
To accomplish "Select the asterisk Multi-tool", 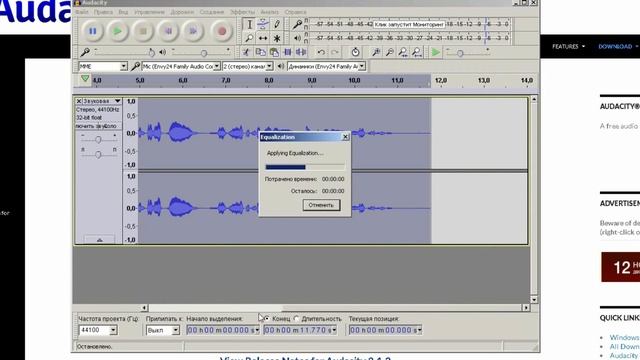I will click(x=277, y=38).
